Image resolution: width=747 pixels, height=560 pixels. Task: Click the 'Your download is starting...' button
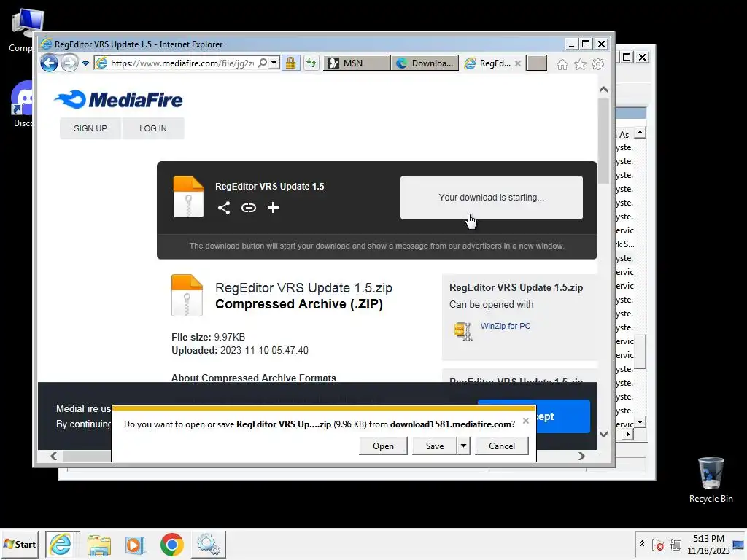[x=491, y=198]
